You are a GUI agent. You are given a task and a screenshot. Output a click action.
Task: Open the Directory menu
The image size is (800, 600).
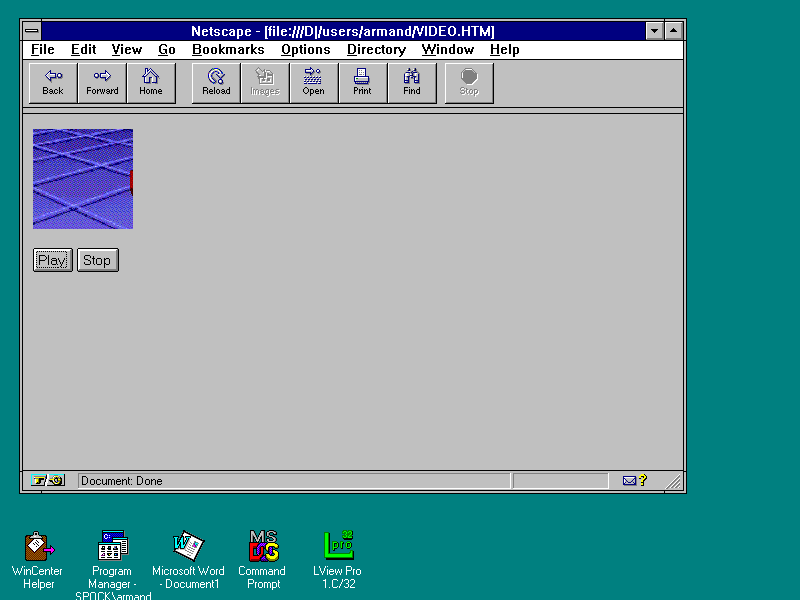[x=376, y=50]
